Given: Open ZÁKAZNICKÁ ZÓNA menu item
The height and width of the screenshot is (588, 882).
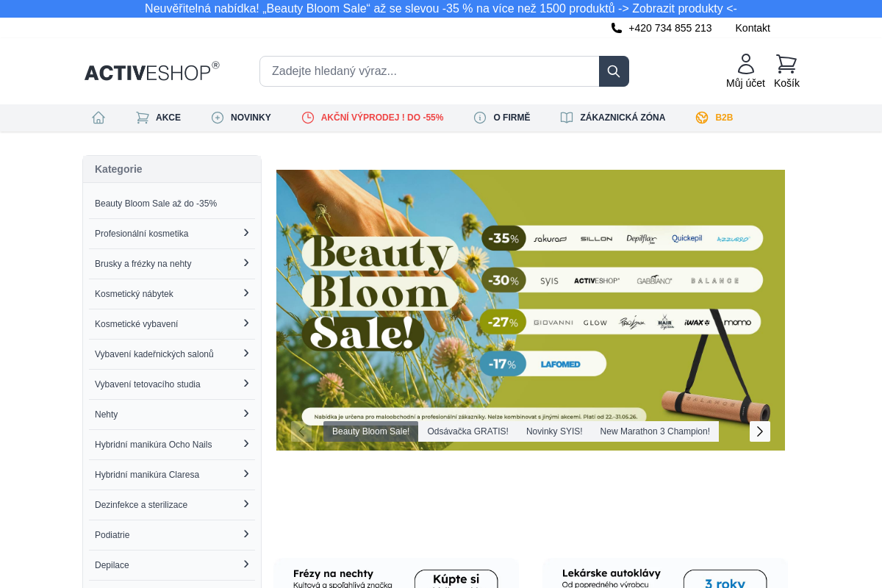Looking at the screenshot, I should pos(623,118).
